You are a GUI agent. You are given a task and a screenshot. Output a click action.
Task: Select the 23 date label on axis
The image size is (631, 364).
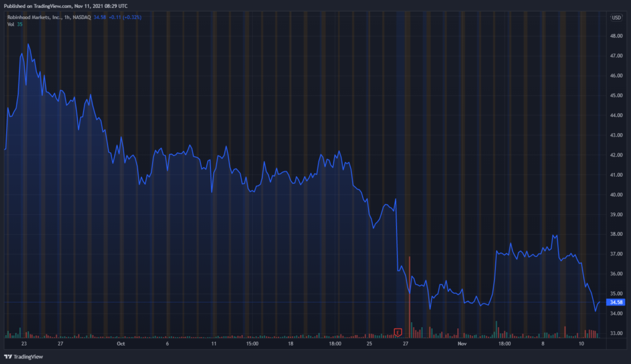(x=24, y=344)
